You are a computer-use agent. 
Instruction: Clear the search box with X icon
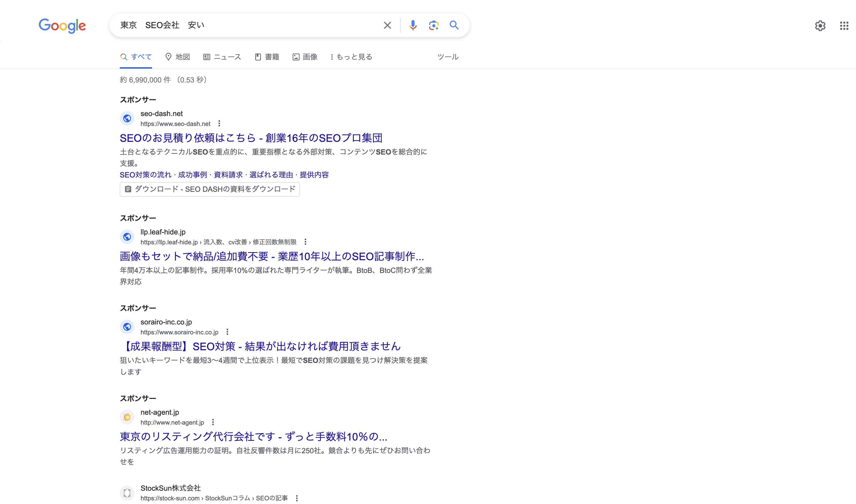click(x=388, y=25)
